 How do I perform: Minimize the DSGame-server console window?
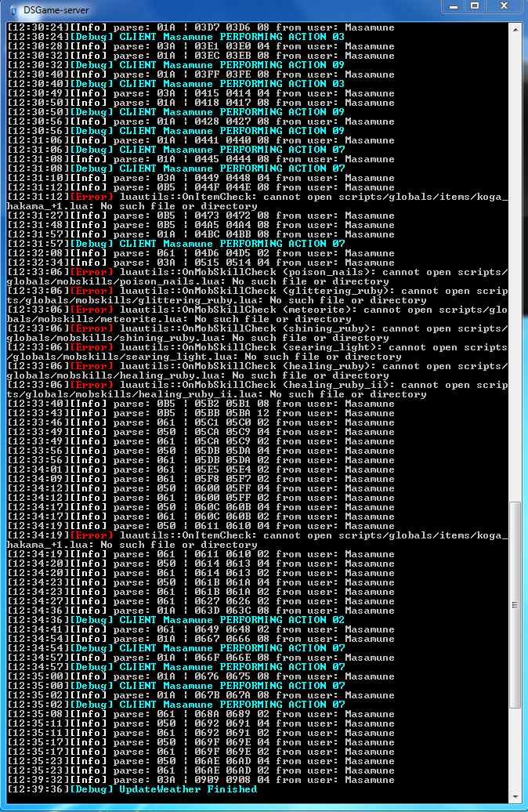pyautogui.click(x=454, y=6)
